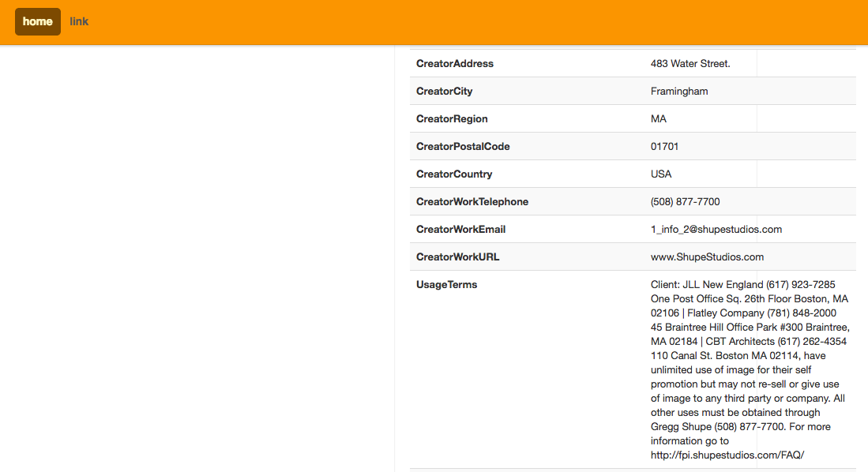The height and width of the screenshot is (472, 868).
Task: Select the CreatorWorkURL label
Action: point(458,257)
